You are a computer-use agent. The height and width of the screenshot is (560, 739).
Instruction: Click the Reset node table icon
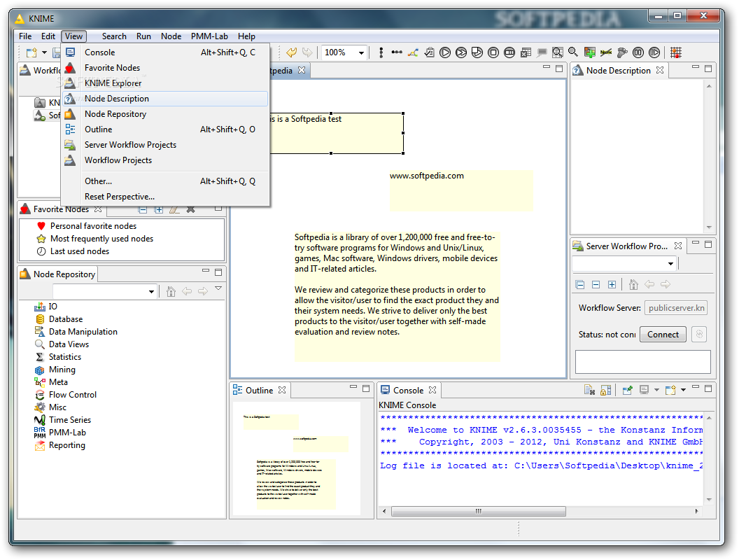pyautogui.click(x=526, y=52)
